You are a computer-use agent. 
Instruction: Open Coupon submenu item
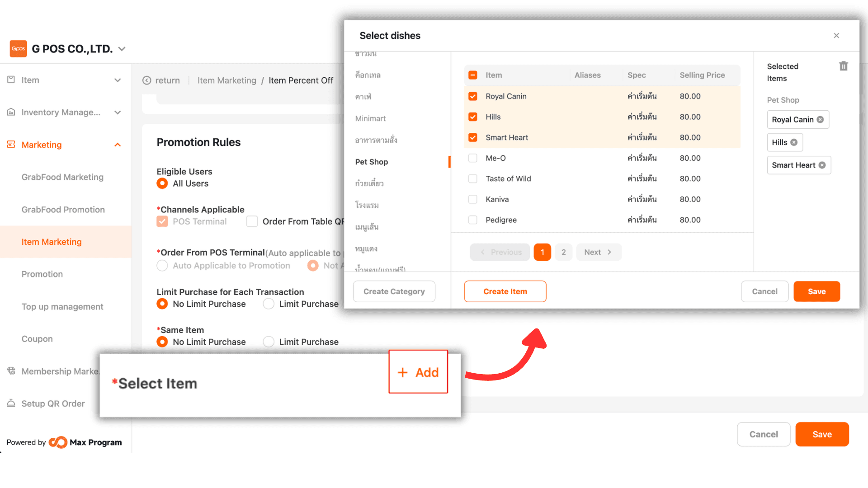(37, 339)
